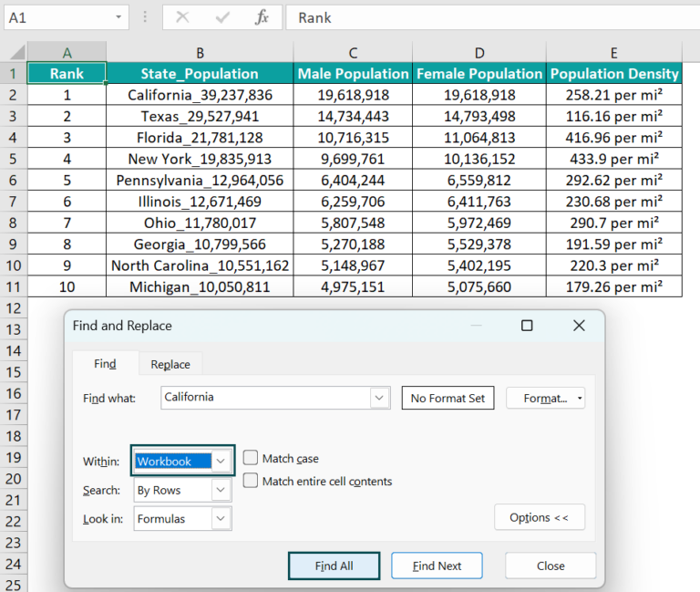
Task: Collapse options with Options << button
Action: [x=539, y=517]
